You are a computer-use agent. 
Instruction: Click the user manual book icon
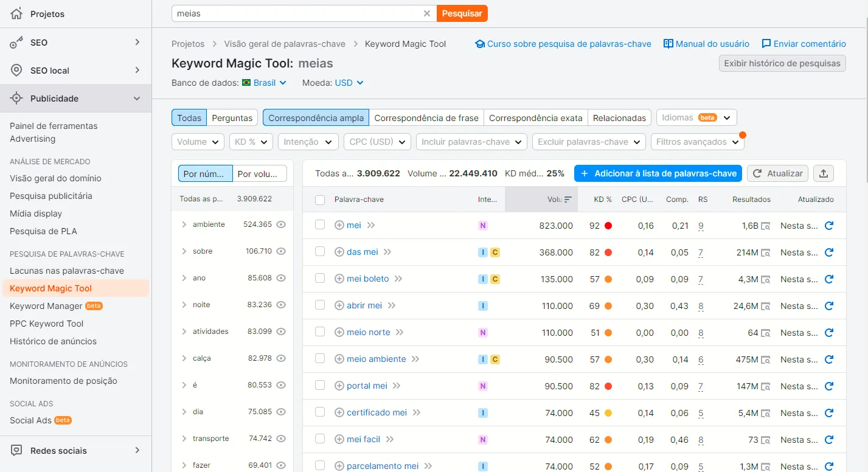[x=668, y=44]
